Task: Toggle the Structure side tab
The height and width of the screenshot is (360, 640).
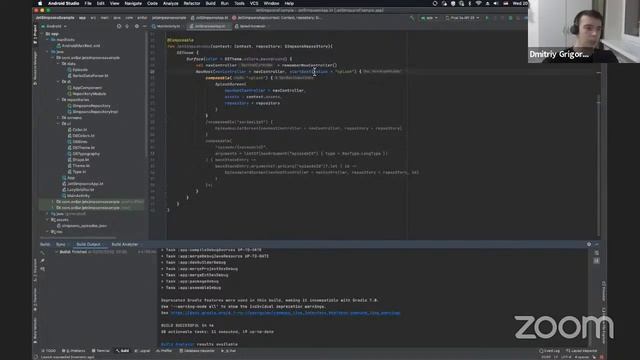Action: click(x=35, y=271)
